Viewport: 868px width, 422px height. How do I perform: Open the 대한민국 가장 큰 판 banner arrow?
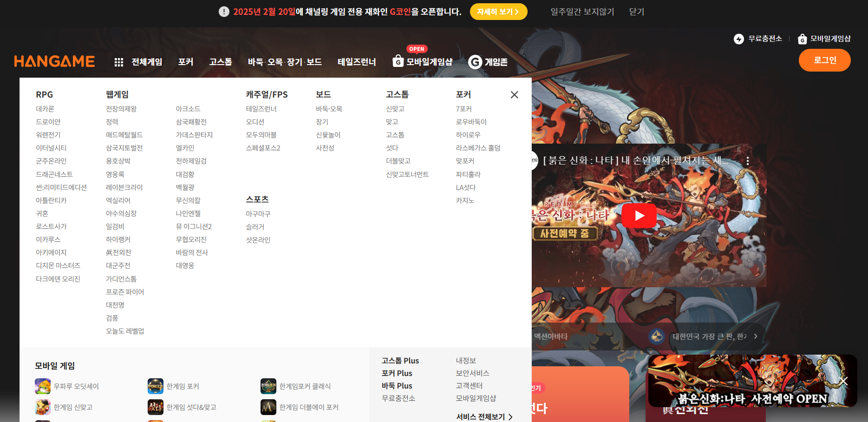tap(756, 336)
